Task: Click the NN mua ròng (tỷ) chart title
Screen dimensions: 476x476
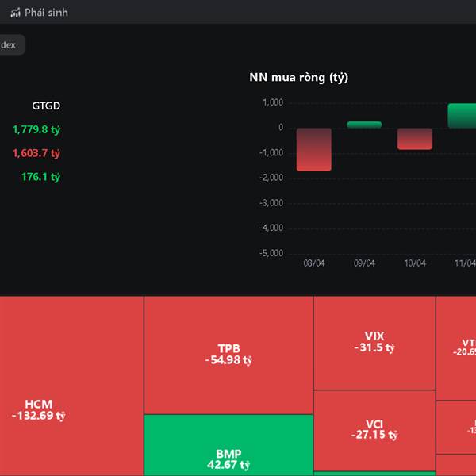Action: pyautogui.click(x=299, y=78)
